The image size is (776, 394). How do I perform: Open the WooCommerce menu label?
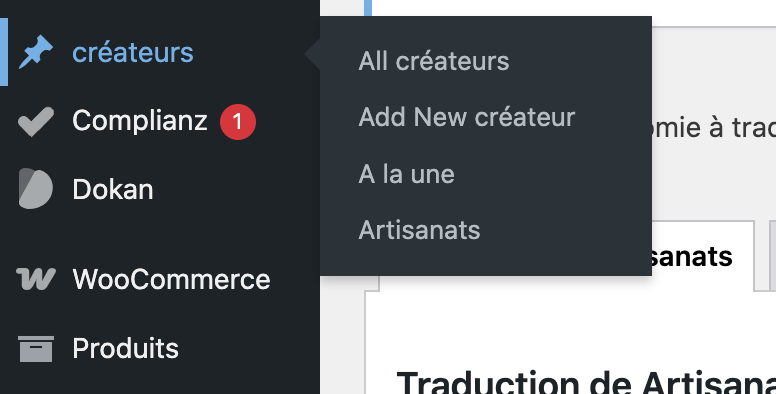(x=171, y=279)
